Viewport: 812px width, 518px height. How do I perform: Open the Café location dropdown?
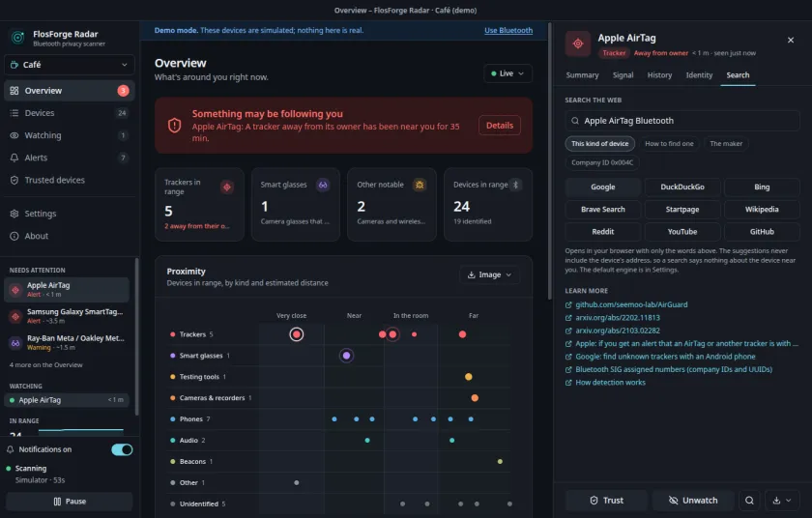click(70, 65)
